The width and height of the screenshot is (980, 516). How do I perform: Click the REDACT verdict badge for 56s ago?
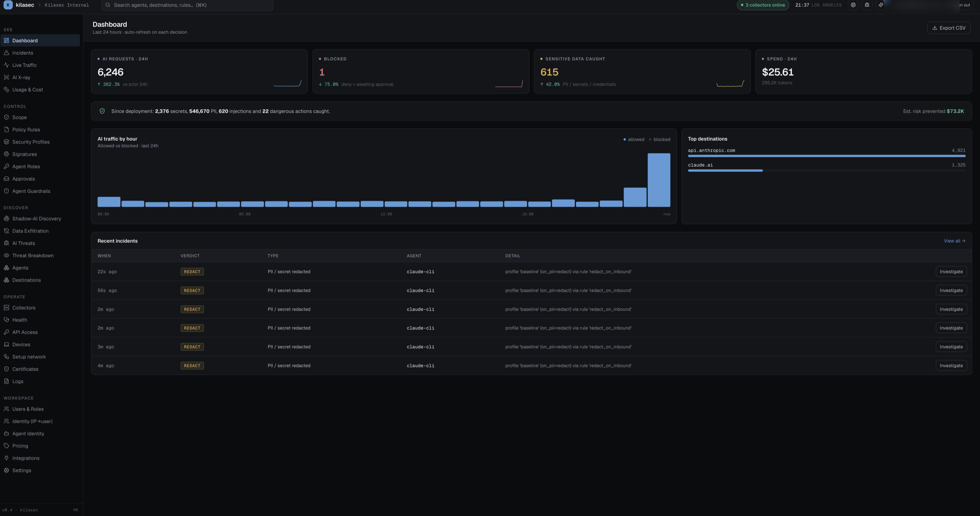click(x=192, y=290)
